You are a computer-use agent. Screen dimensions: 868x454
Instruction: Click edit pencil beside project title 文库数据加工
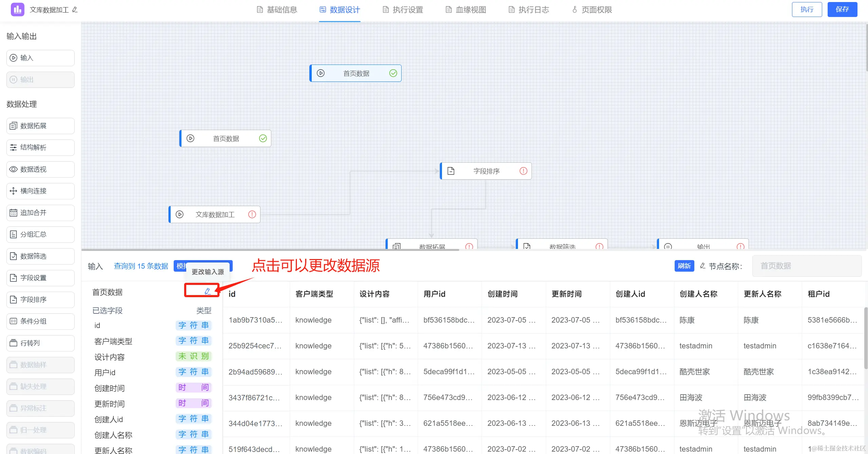point(75,10)
